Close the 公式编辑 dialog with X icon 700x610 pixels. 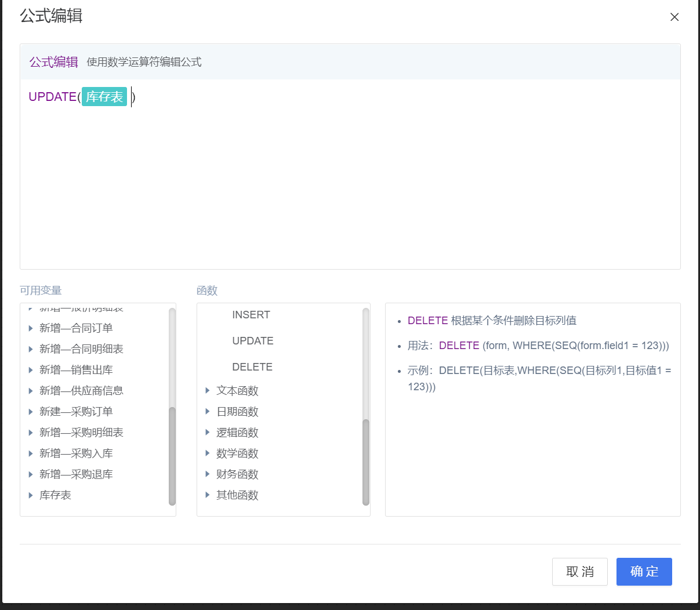point(674,17)
